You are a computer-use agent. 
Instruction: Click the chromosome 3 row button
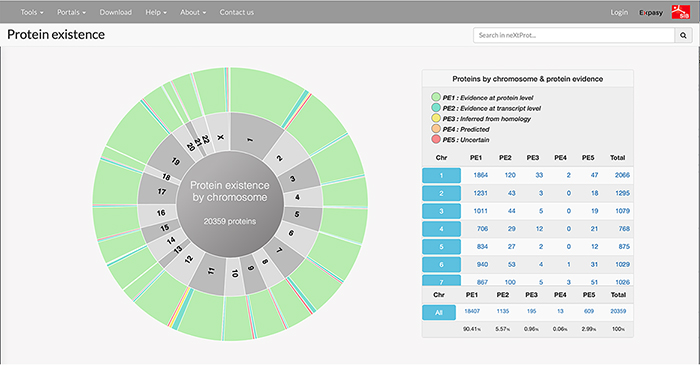(x=441, y=211)
